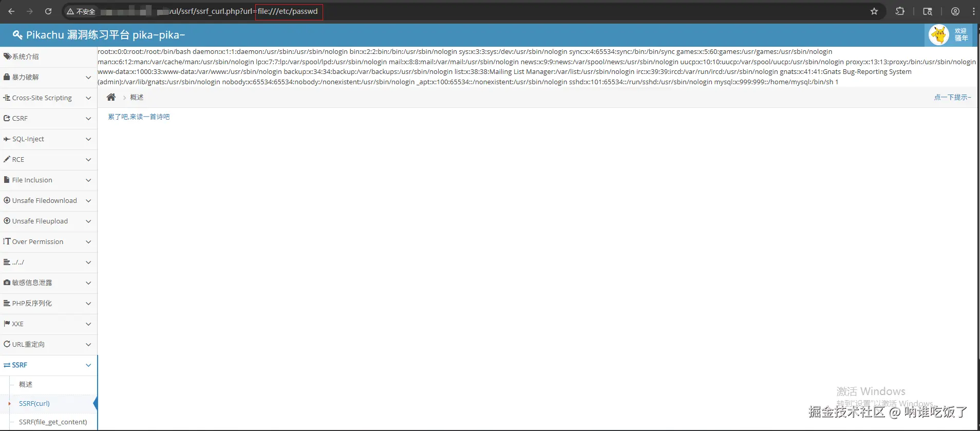Screen dimensions: 980x431
Task: Expand the Over Permission chevron
Action: click(88, 242)
